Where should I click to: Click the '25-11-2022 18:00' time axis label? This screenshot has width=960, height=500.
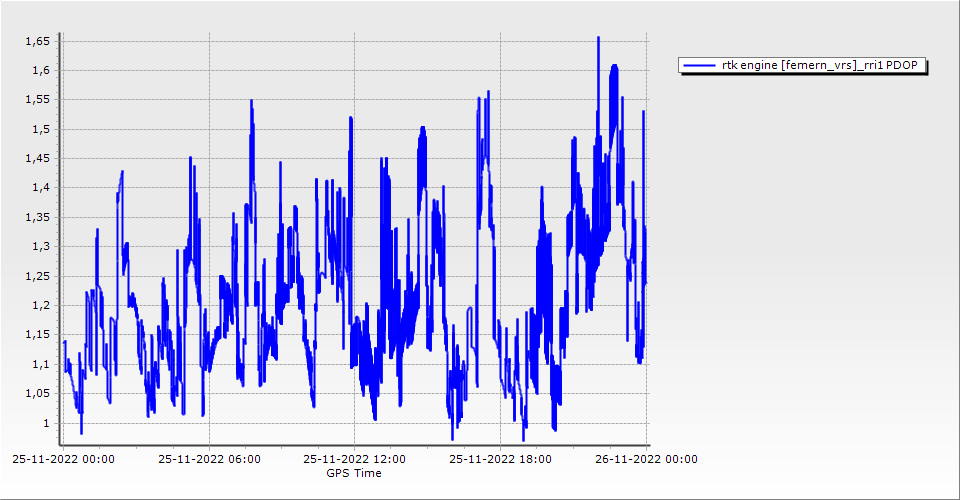tap(501, 460)
